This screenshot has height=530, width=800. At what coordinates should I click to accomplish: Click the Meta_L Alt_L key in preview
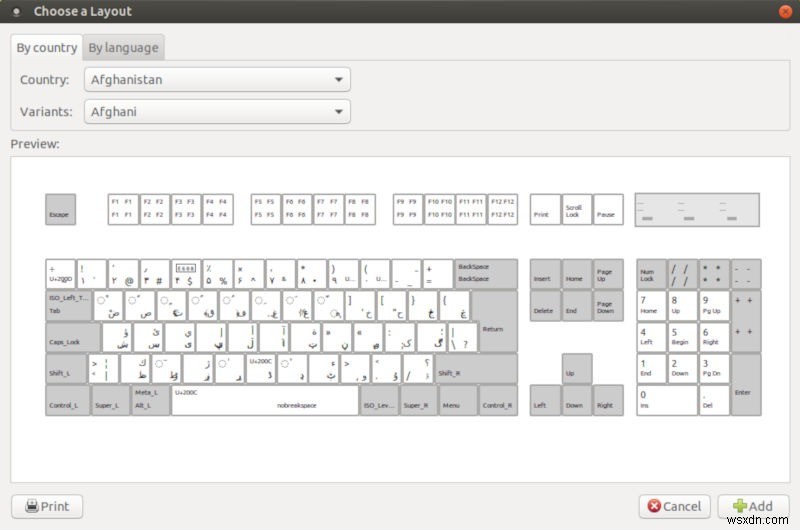151,400
